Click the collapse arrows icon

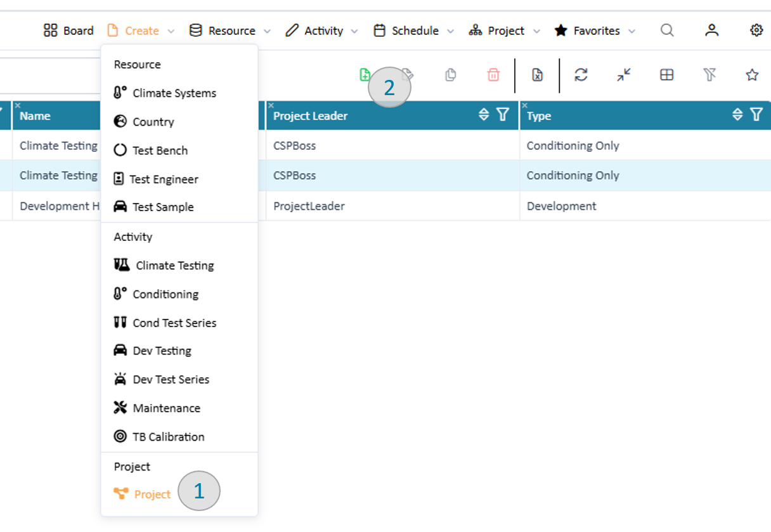(x=624, y=75)
